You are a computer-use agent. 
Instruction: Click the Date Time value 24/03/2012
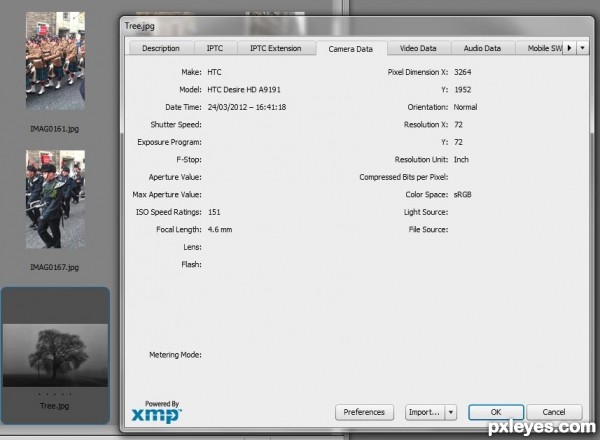pyautogui.click(x=247, y=107)
